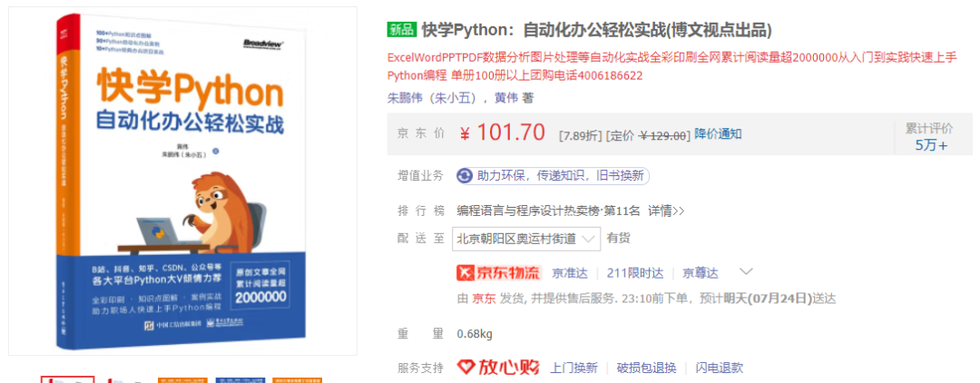This screenshot has width=980, height=383.
Task: Open author link 朱鹏伟（朱小五）
Action: click(433, 98)
